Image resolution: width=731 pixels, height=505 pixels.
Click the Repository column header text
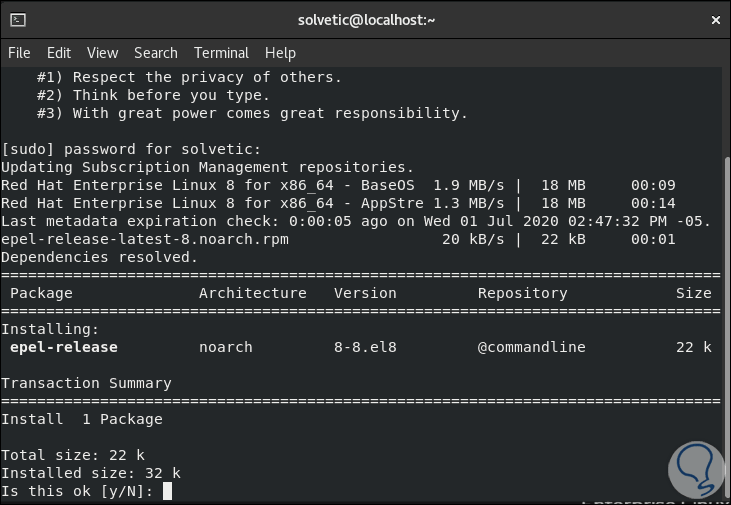click(522, 293)
